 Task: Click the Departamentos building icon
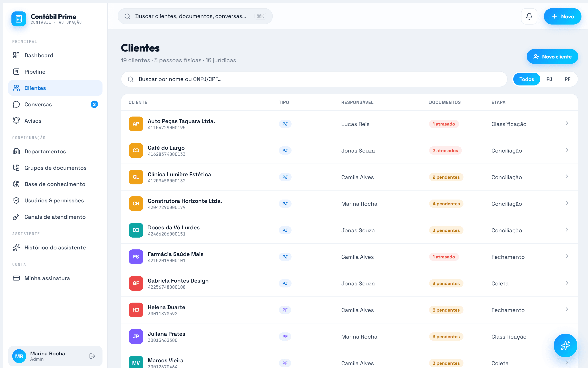coord(16,151)
